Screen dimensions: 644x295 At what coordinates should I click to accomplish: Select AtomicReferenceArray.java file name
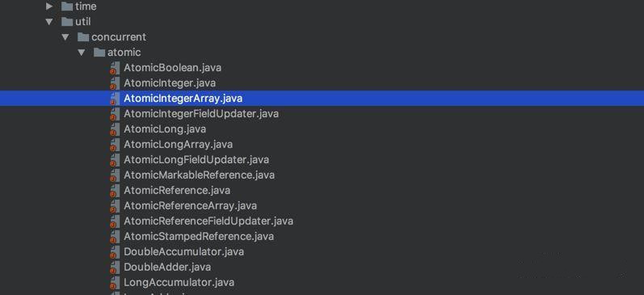pyautogui.click(x=190, y=205)
